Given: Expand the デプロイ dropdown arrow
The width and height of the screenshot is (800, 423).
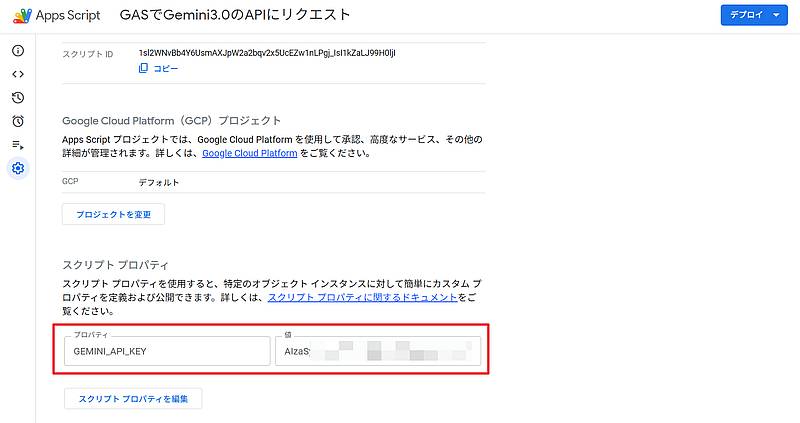Looking at the screenshot, I should pyautogui.click(x=776, y=15).
